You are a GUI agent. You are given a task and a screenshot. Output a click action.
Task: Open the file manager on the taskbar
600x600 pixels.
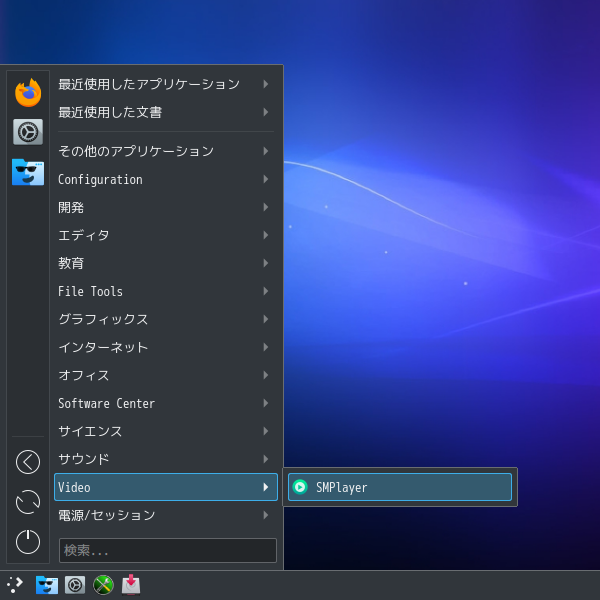coord(47,585)
